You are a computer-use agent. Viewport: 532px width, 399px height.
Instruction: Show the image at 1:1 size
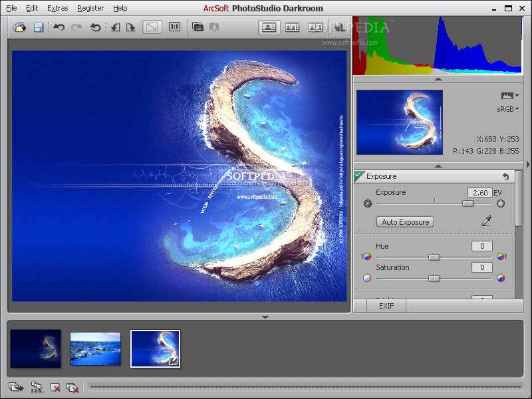pyautogui.click(x=174, y=27)
